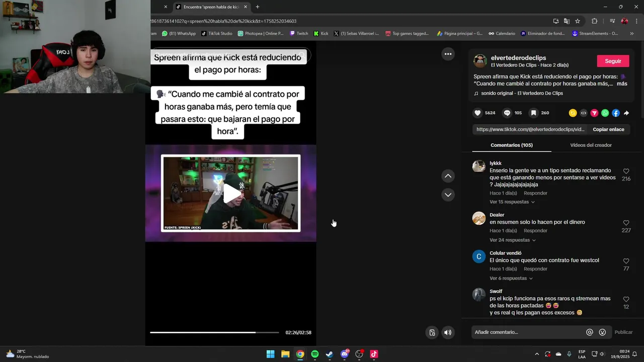The width and height of the screenshot is (644, 362).
Task: Open more share options arrow
Action: click(x=626, y=113)
